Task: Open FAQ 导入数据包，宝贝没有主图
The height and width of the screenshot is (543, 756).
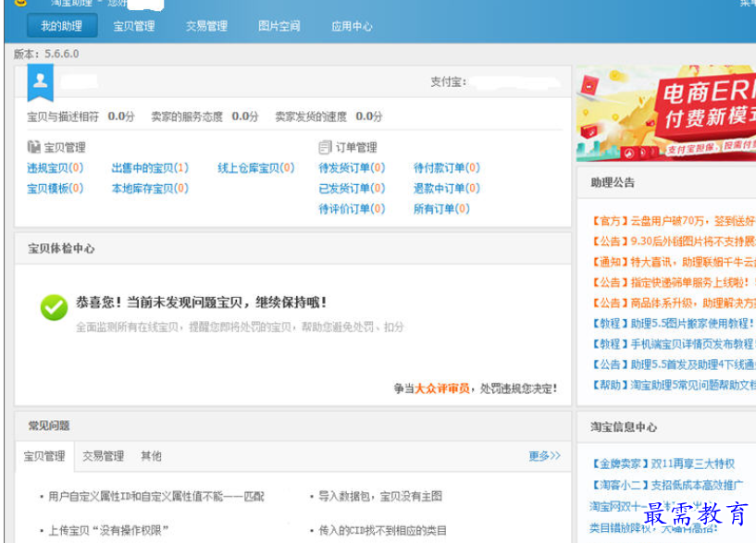Action: point(380,496)
